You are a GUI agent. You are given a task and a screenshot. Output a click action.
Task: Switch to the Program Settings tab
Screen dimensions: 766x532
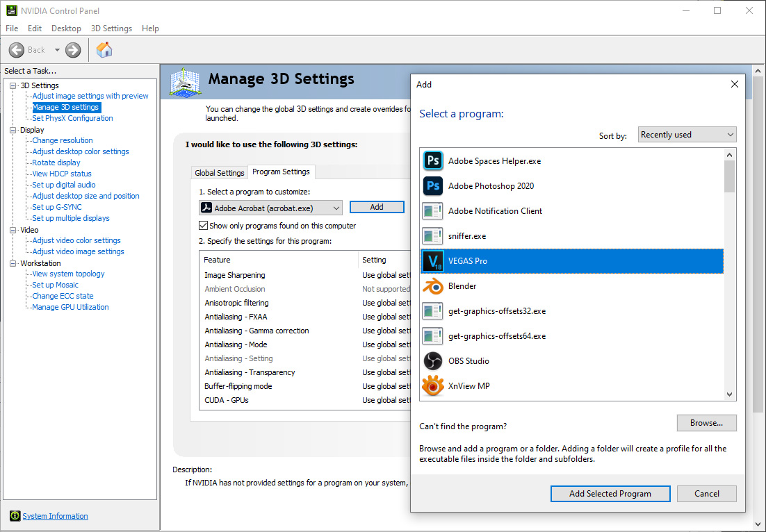point(281,172)
